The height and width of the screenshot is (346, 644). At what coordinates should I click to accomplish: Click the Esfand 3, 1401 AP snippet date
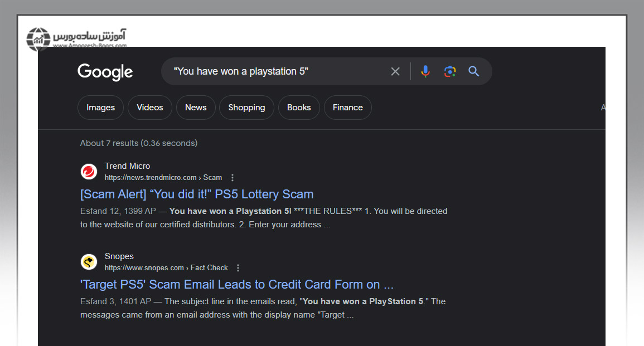tap(116, 301)
